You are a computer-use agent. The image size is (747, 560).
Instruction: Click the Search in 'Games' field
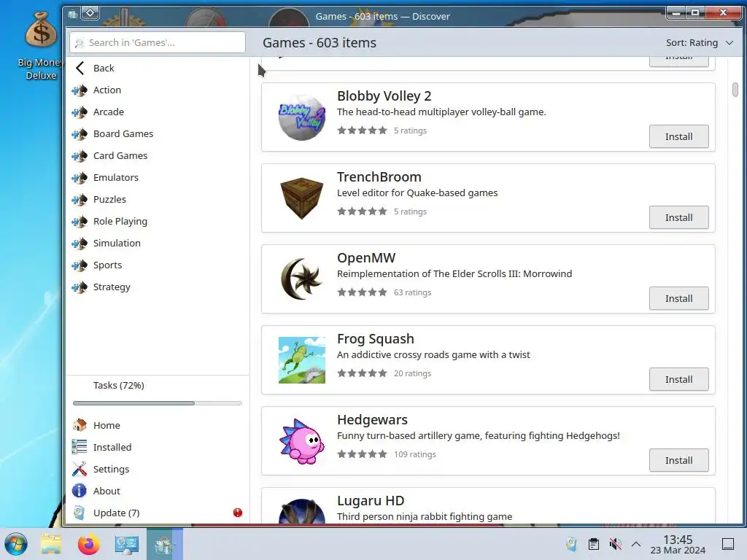pyautogui.click(x=158, y=43)
